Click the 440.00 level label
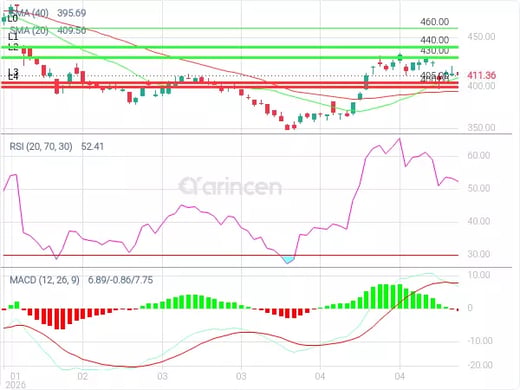The image size is (520, 390). coord(434,40)
